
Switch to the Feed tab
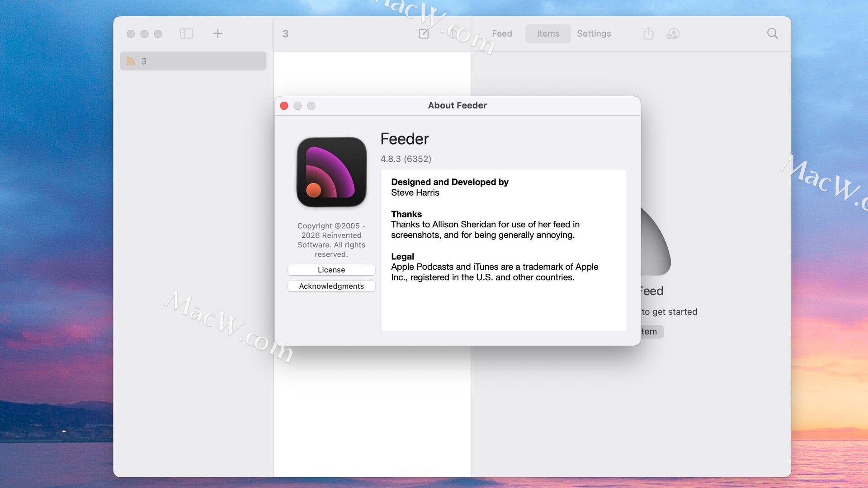[x=501, y=33]
